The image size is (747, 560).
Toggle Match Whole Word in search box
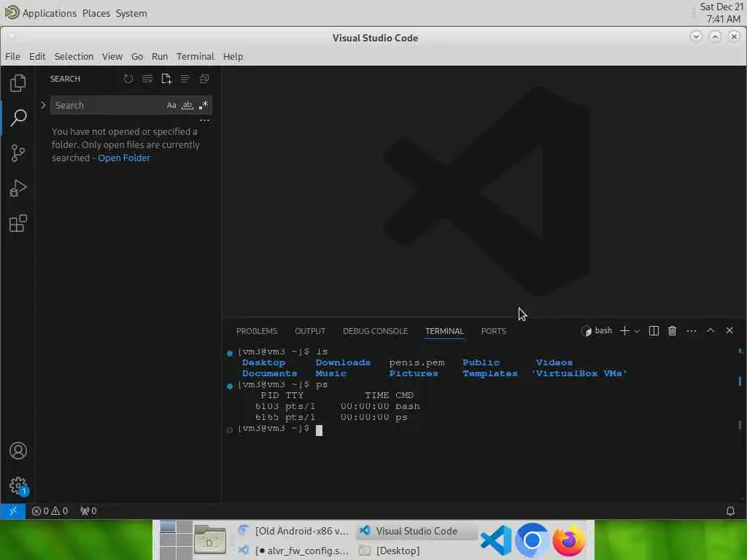(187, 105)
